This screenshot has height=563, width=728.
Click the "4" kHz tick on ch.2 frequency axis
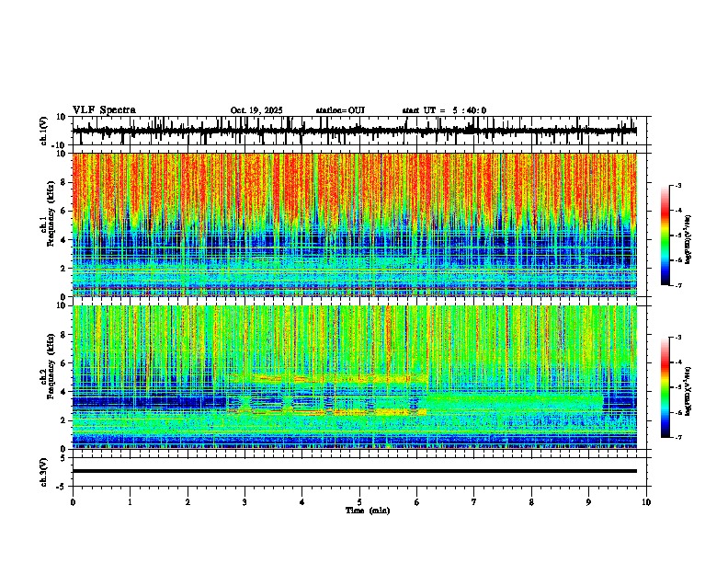point(63,392)
